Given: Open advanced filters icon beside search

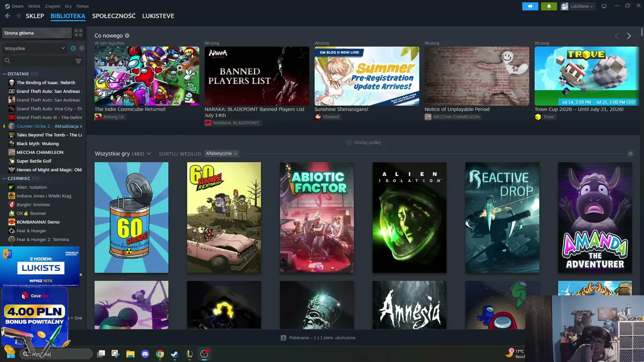Looking at the screenshot, I should pos(78,61).
